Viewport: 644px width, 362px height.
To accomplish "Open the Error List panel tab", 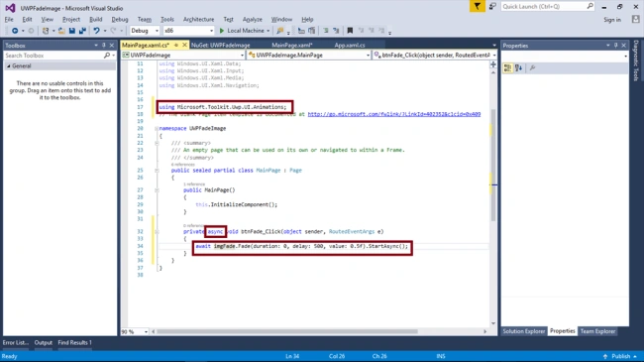I will [x=16, y=343].
